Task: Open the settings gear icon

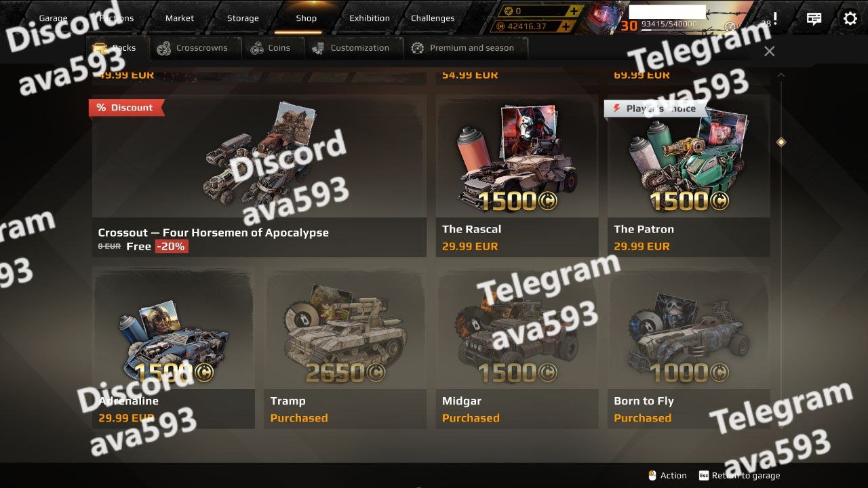Action: point(850,18)
